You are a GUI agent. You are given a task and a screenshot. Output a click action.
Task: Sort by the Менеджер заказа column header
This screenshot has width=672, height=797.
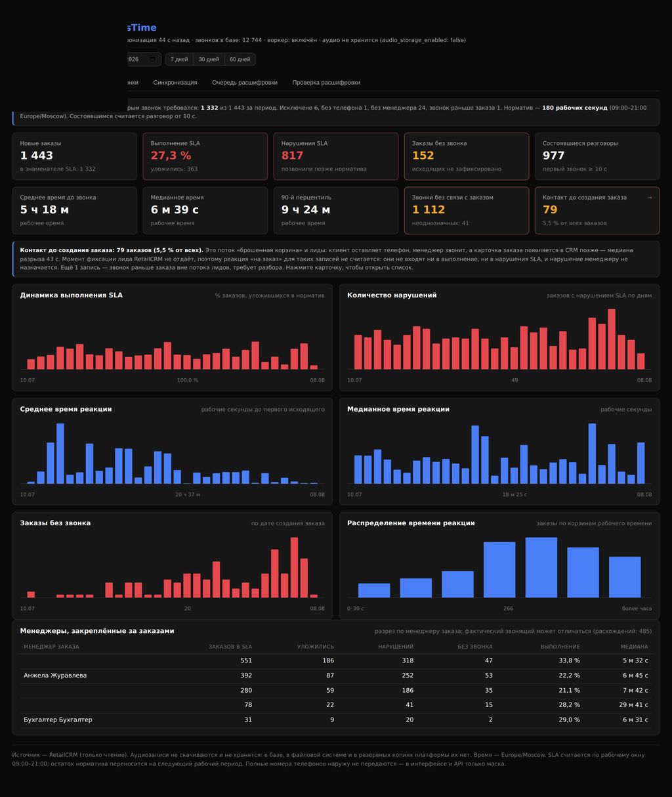(x=51, y=647)
